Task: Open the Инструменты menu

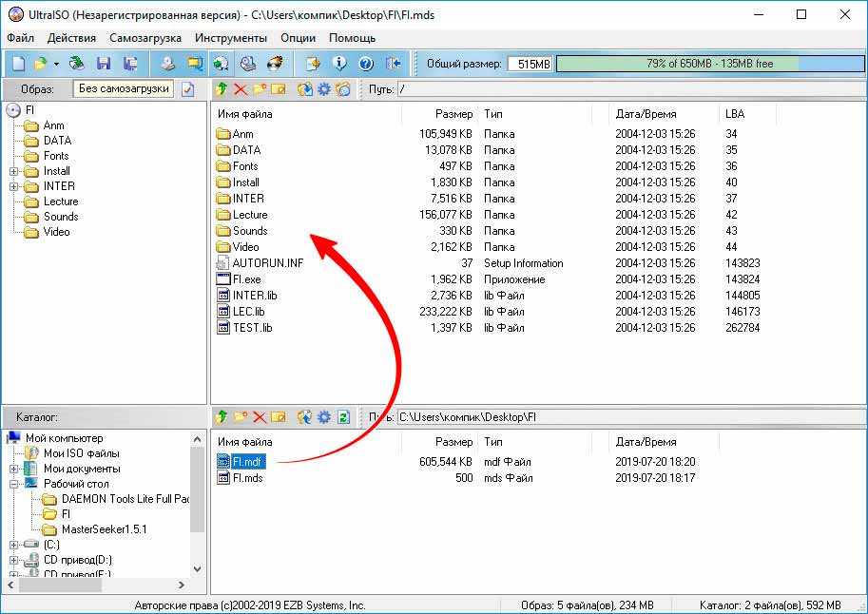Action: coord(230,38)
